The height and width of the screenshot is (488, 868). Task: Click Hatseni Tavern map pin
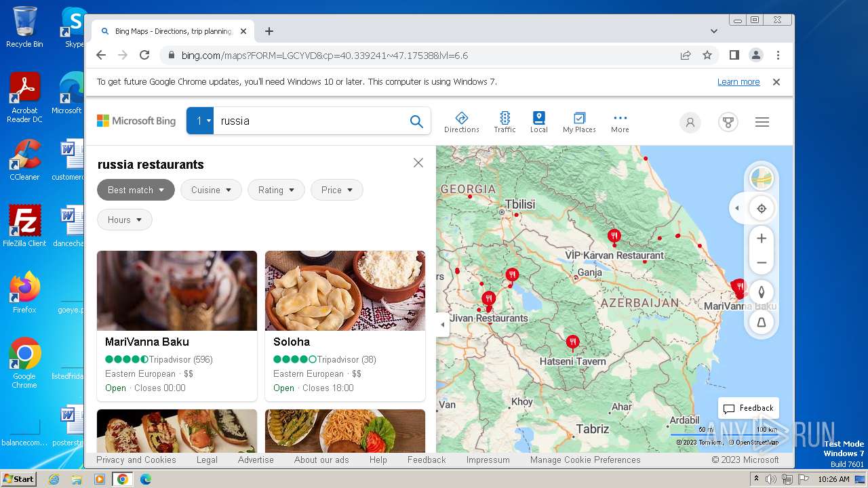(x=572, y=342)
